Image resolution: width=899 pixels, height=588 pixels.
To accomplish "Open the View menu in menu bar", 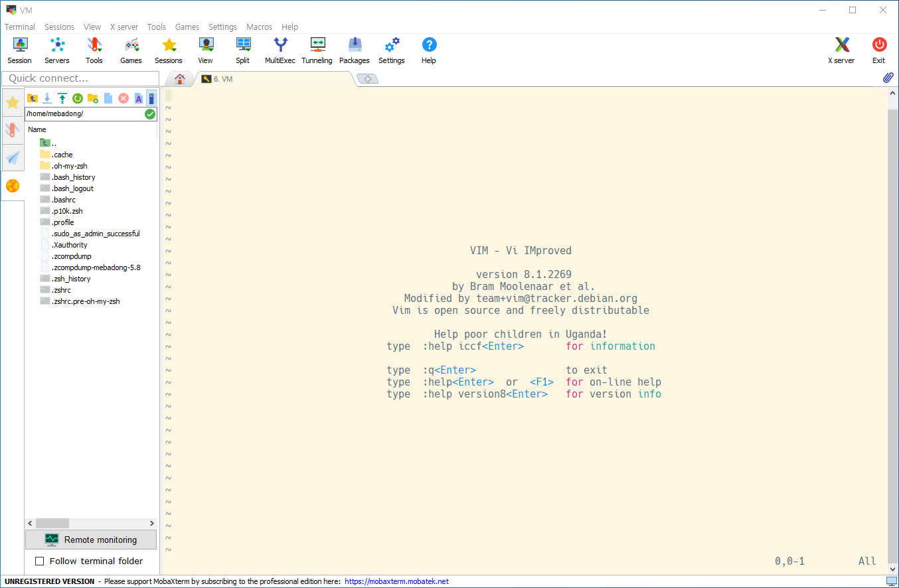I will (x=92, y=27).
